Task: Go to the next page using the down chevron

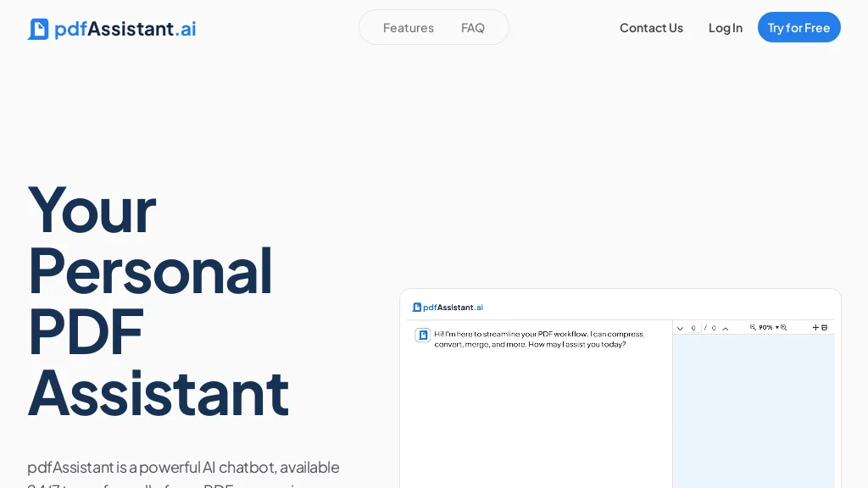Action: (x=681, y=328)
